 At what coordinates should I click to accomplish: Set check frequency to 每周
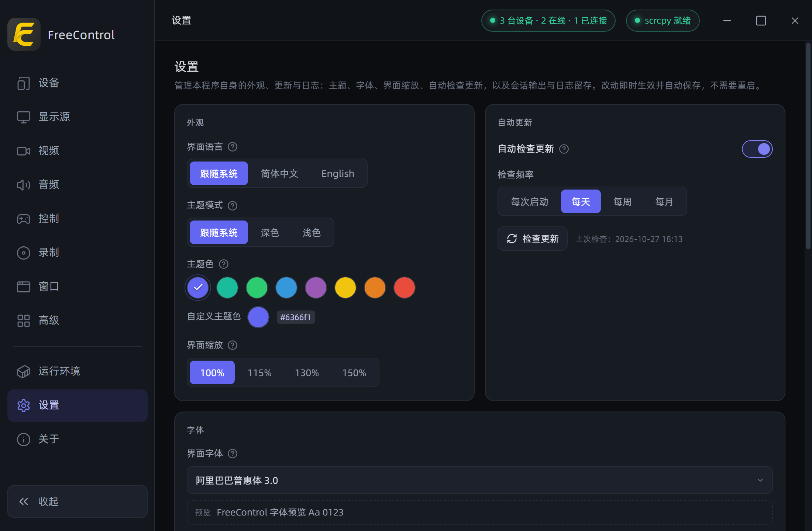click(x=622, y=202)
